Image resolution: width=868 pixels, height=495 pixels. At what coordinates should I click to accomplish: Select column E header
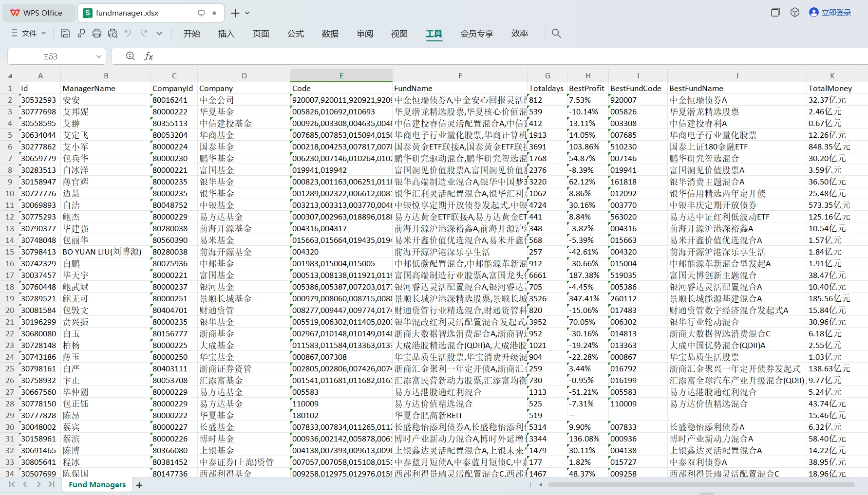tap(341, 75)
